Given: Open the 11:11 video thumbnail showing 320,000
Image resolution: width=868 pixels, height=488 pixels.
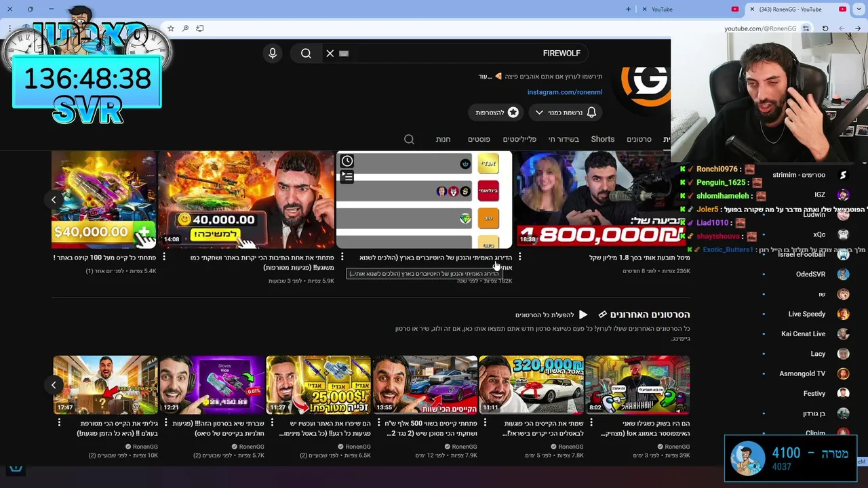Looking at the screenshot, I should pos(531,385).
